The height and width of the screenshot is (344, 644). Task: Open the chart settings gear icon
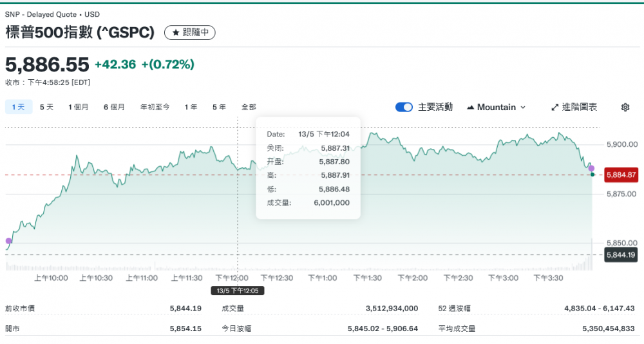(x=625, y=108)
